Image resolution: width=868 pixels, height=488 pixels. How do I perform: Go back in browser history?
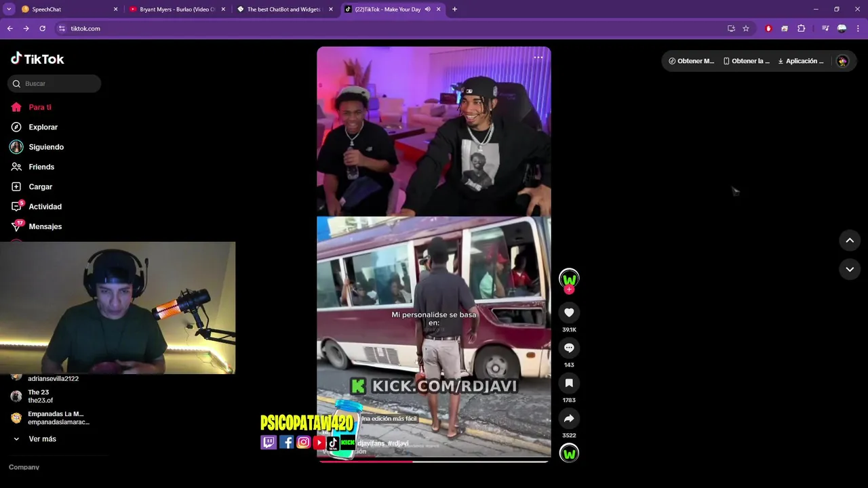point(9,28)
